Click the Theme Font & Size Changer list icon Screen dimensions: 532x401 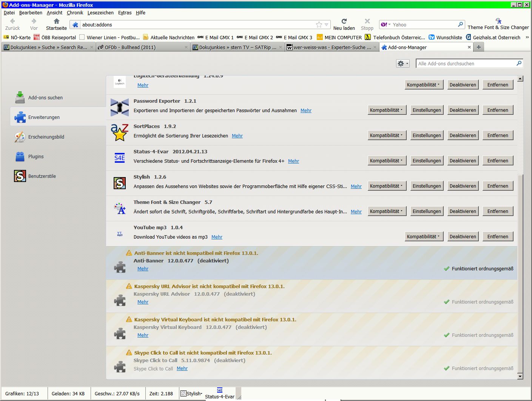[x=120, y=208]
